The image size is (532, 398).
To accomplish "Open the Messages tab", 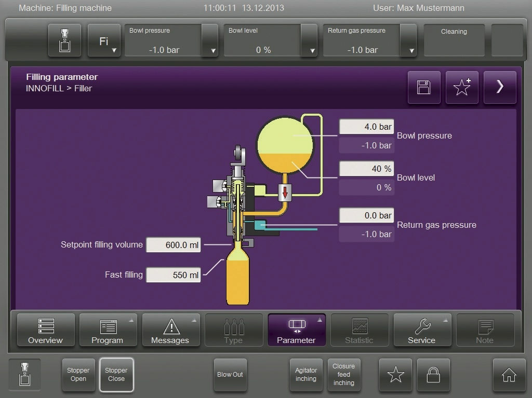I will (170, 331).
